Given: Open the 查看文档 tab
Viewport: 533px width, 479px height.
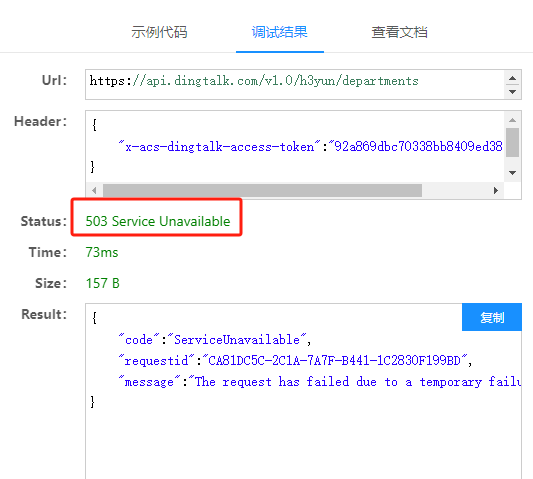Looking at the screenshot, I should click(399, 32).
